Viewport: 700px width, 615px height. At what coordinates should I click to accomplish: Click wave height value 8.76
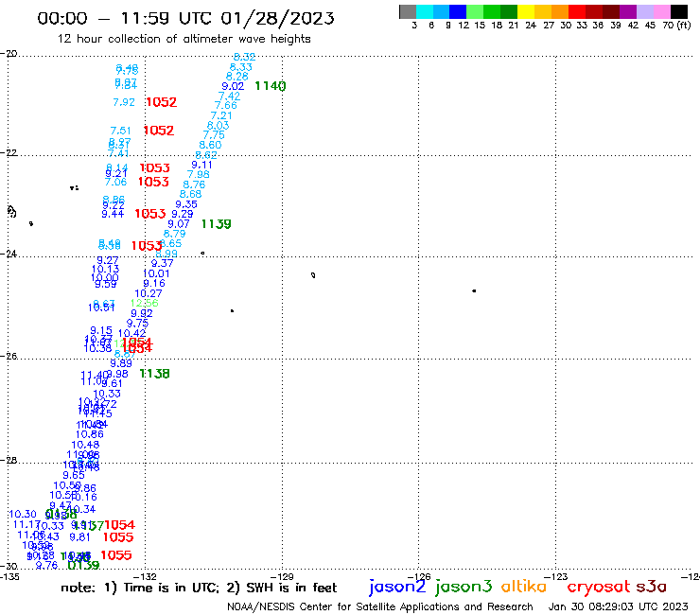(x=194, y=184)
